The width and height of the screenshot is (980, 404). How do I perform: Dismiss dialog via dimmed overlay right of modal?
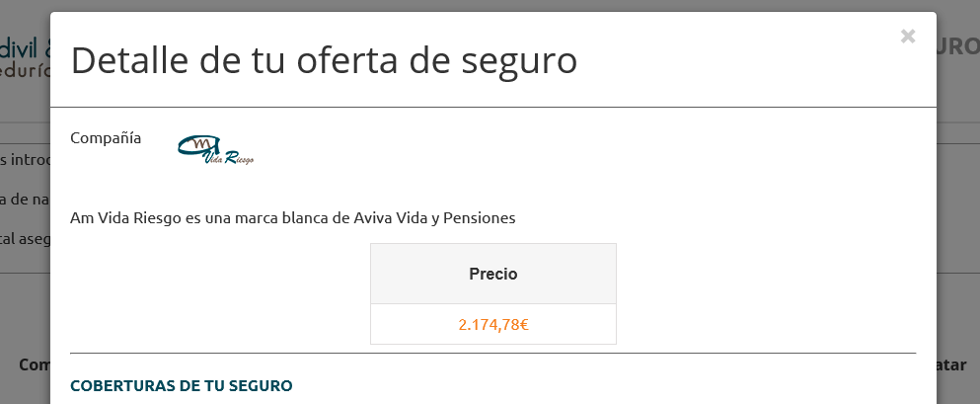(958, 206)
